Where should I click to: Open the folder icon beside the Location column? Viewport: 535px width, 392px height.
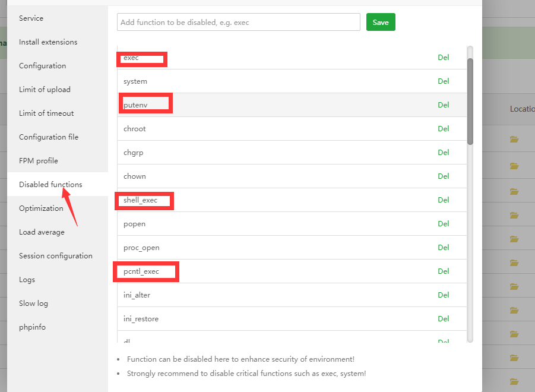(514, 138)
